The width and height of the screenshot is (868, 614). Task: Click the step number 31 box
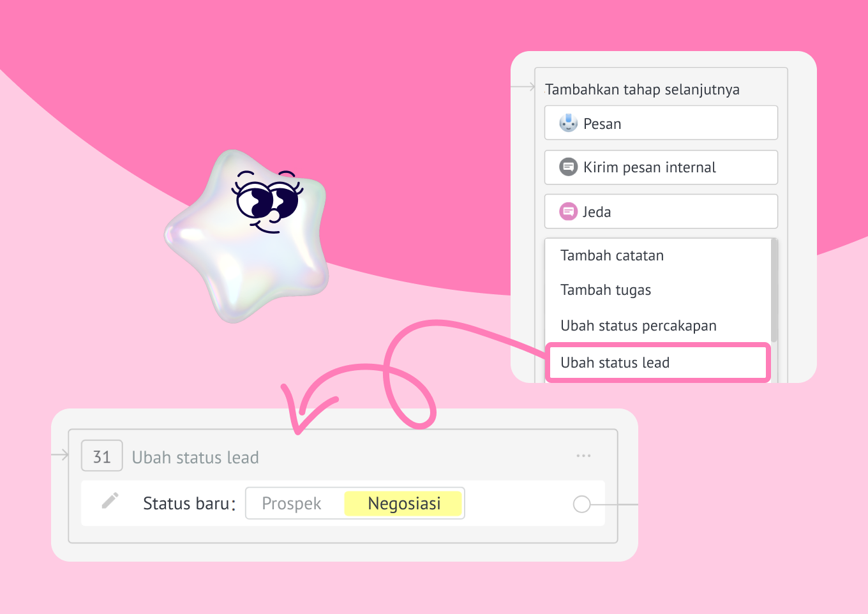click(102, 456)
